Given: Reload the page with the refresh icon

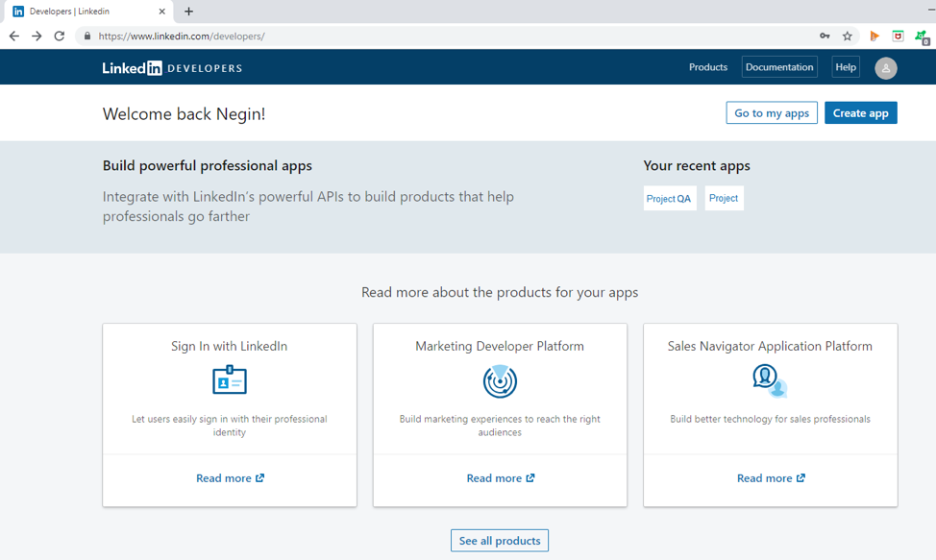Looking at the screenshot, I should (x=59, y=37).
